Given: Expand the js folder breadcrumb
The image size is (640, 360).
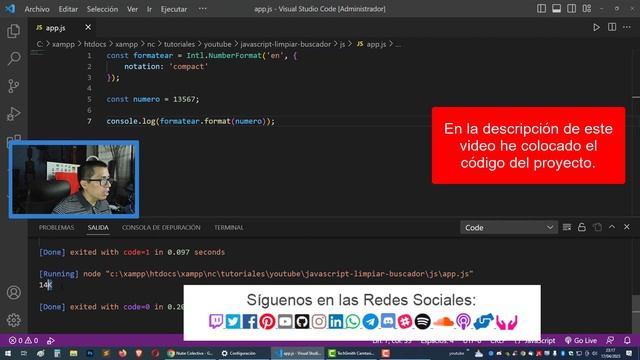Looking at the screenshot, I should click(342, 44).
